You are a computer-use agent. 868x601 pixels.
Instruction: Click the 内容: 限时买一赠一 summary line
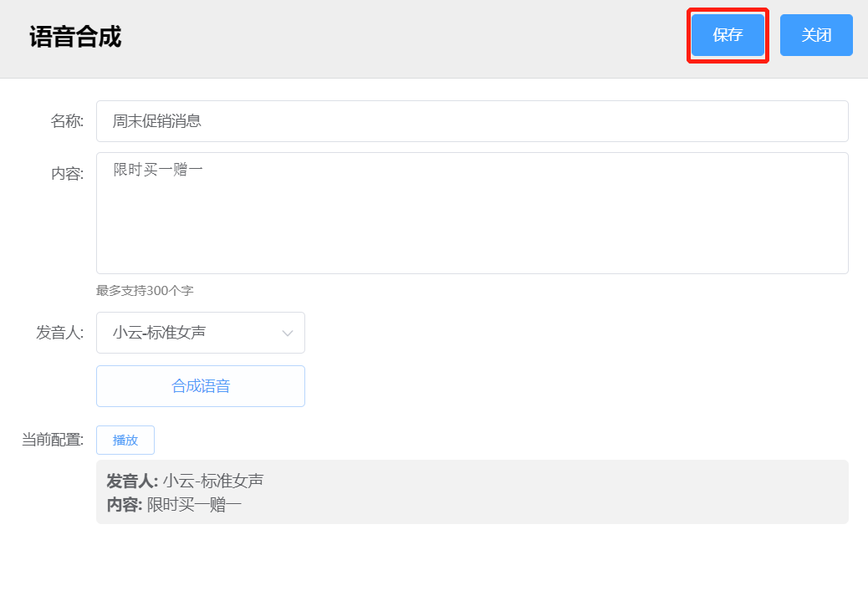point(174,505)
